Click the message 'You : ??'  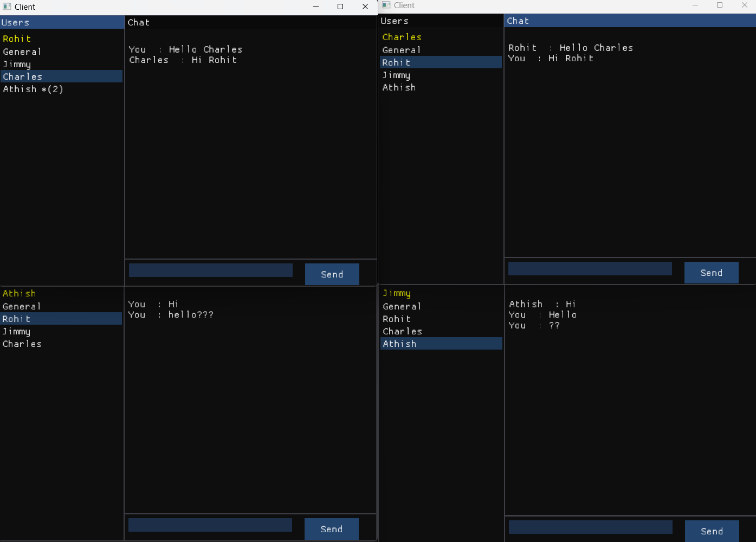tap(534, 325)
